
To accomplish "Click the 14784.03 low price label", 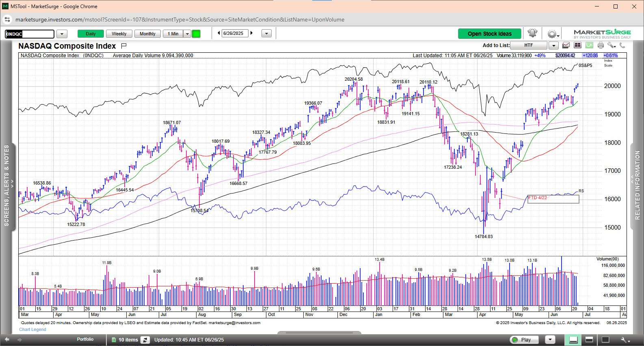I will click(x=484, y=236).
